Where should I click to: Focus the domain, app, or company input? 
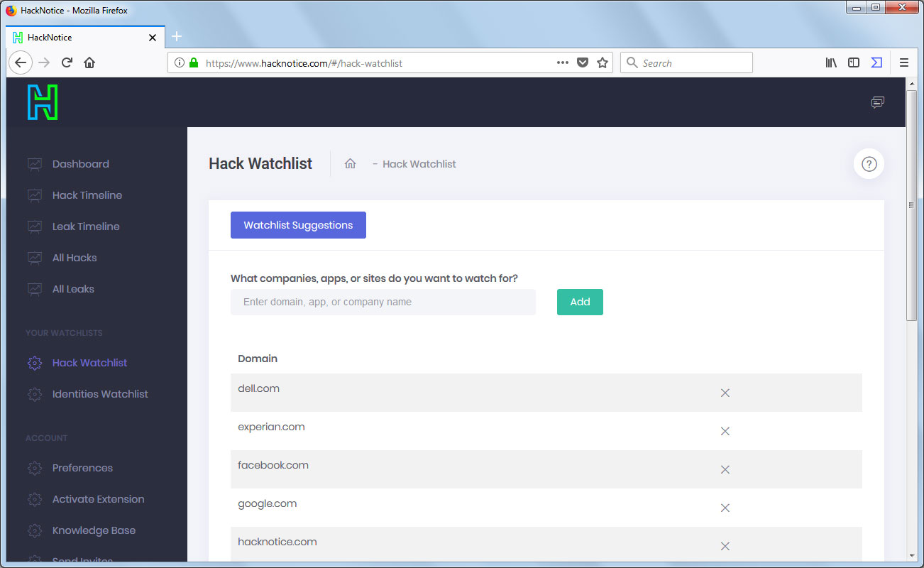tap(383, 302)
